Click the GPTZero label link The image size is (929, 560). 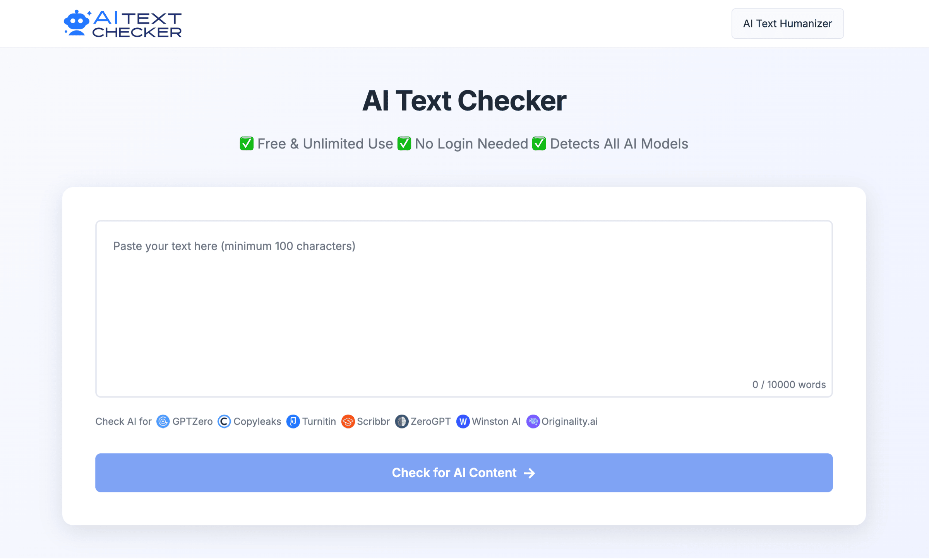[192, 422]
